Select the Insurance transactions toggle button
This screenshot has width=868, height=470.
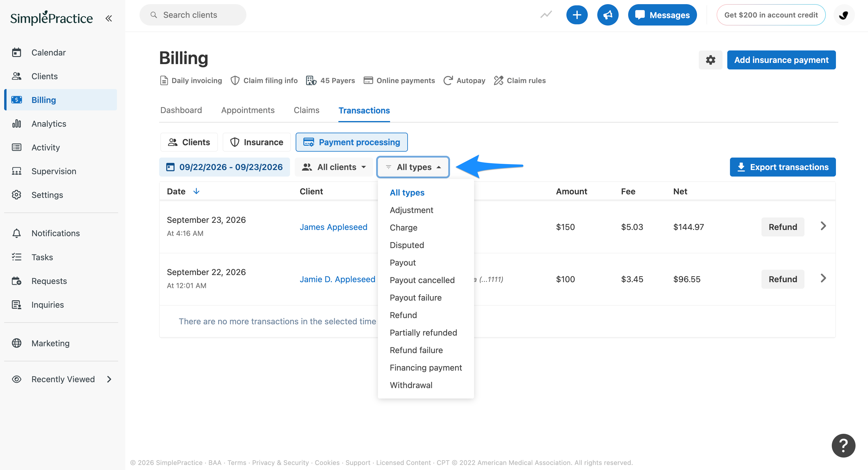256,142
